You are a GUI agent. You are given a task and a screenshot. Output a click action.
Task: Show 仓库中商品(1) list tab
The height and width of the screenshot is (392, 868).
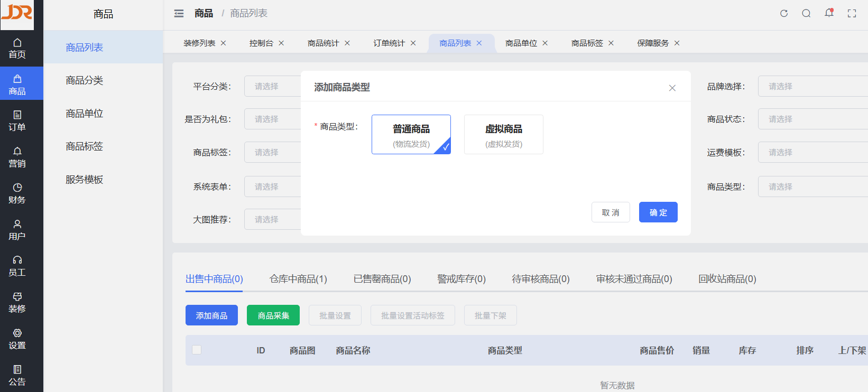point(298,279)
